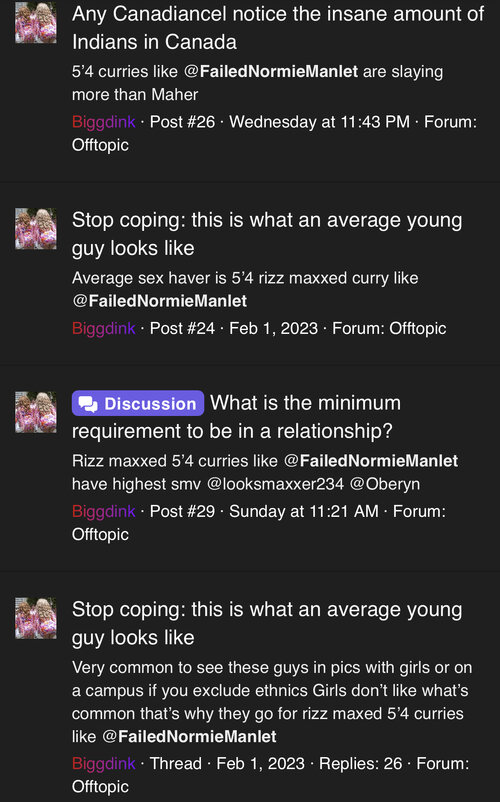Open first 'Stop coping' thread title

[267, 234]
